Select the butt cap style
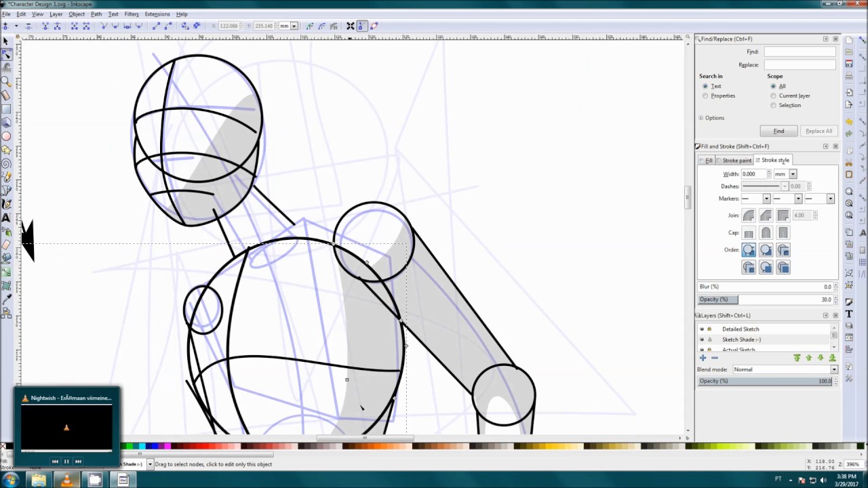 coord(749,233)
